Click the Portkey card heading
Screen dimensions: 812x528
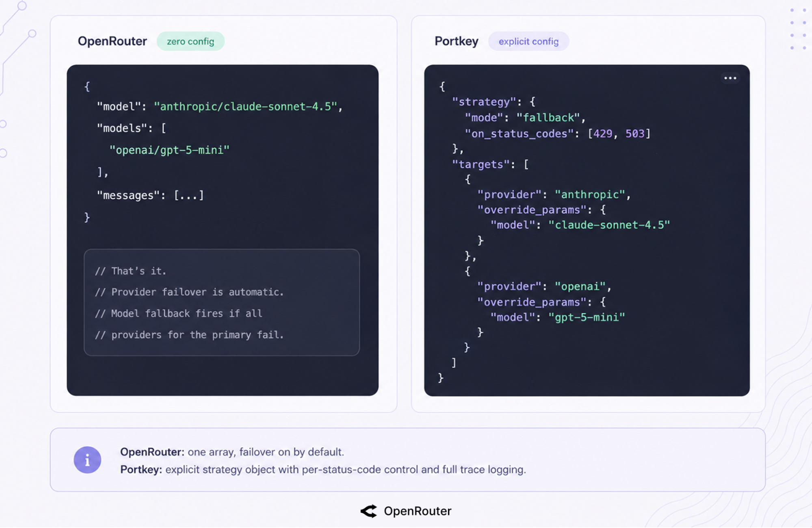click(x=457, y=41)
